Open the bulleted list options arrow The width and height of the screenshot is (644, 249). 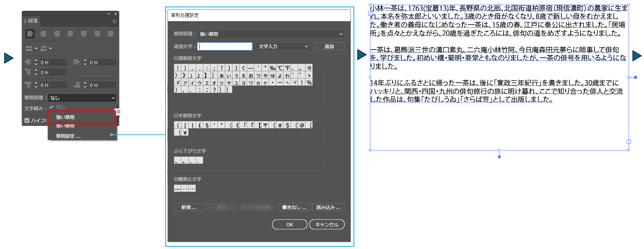[36, 48]
